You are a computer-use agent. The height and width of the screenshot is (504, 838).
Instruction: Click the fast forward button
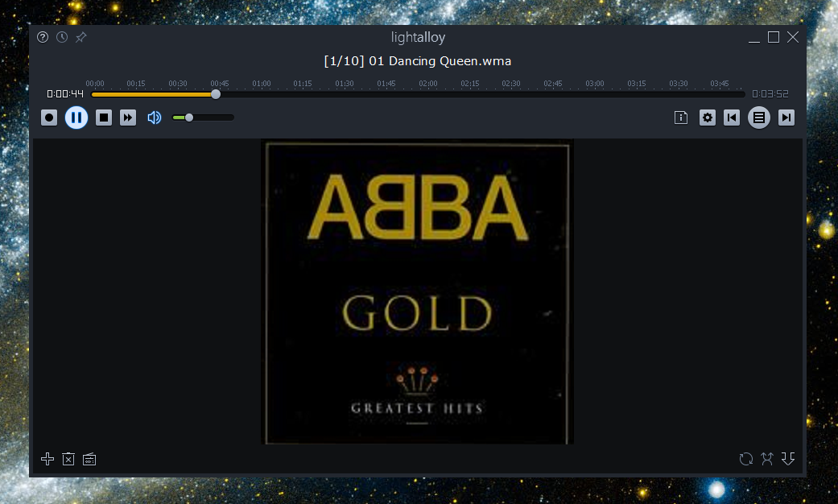[x=128, y=118]
